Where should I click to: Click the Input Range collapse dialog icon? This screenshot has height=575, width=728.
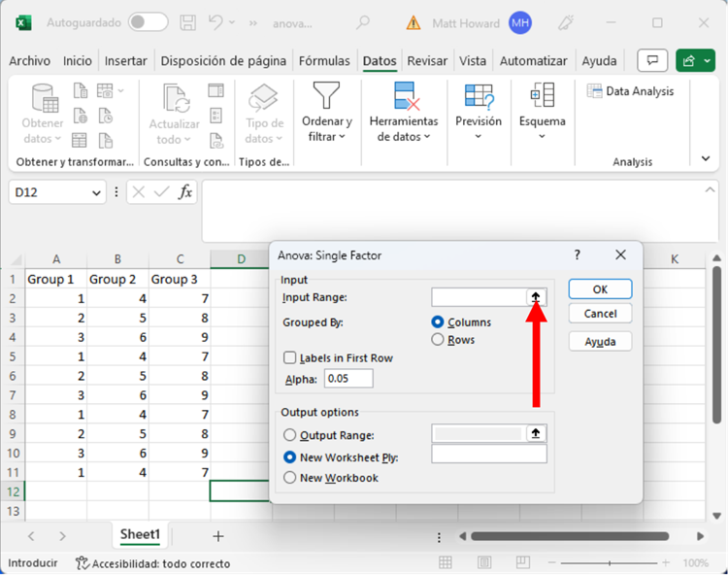click(535, 297)
